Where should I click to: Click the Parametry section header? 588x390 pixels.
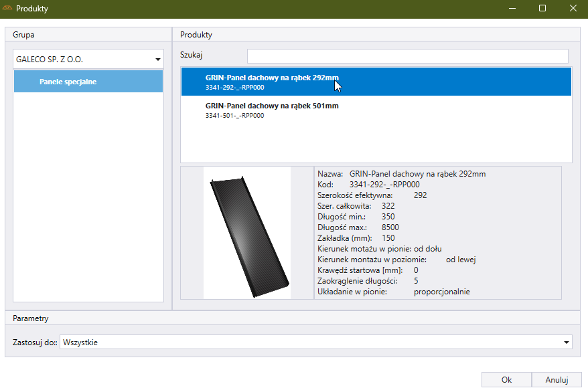pyautogui.click(x=30, y=318)
